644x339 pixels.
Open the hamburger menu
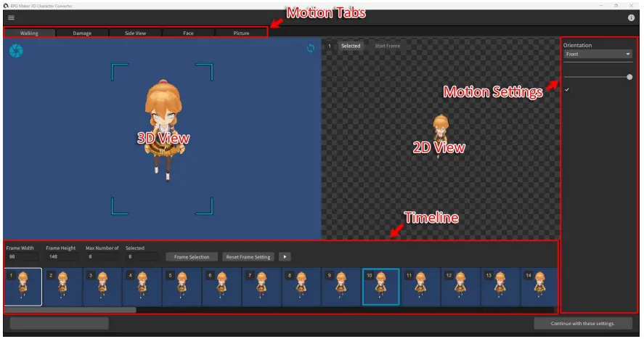tap(11, 17)
